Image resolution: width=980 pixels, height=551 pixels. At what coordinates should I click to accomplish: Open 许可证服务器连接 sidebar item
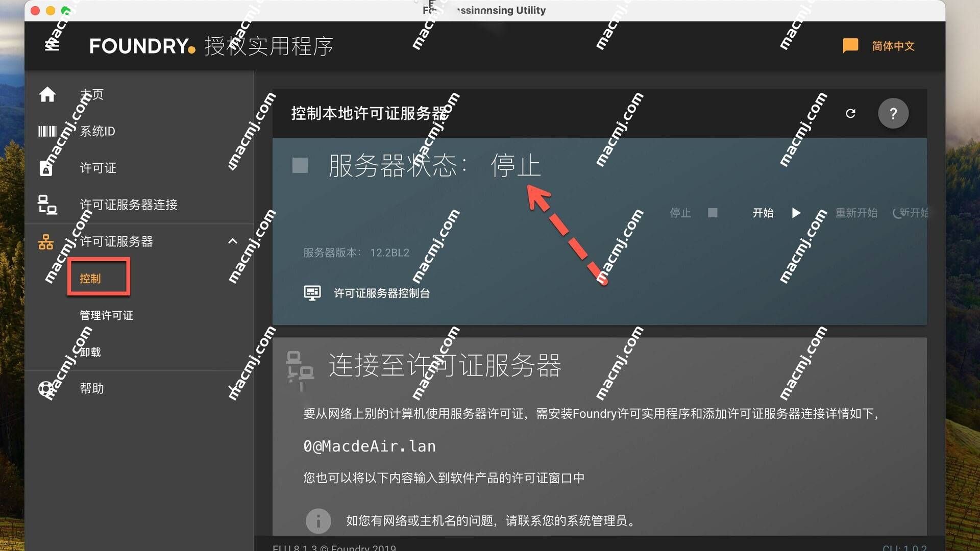coord(129,205)
